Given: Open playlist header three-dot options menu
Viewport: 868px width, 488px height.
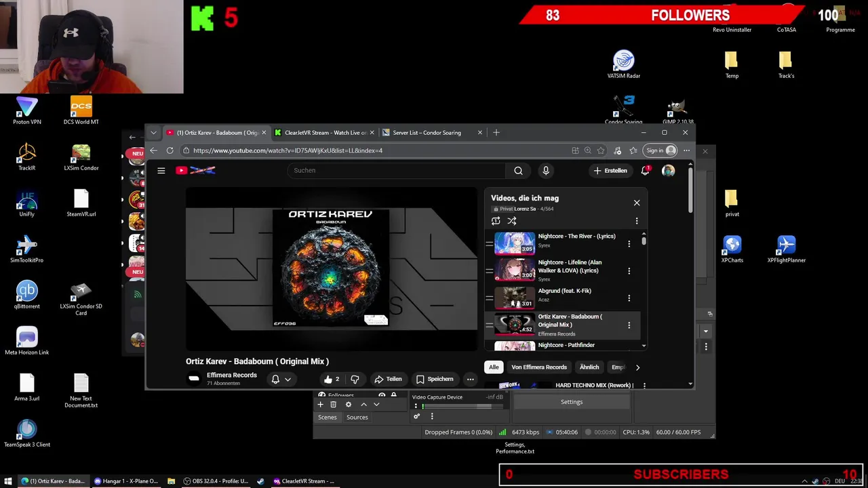Looking at the screenshot, I should point(636,221).
